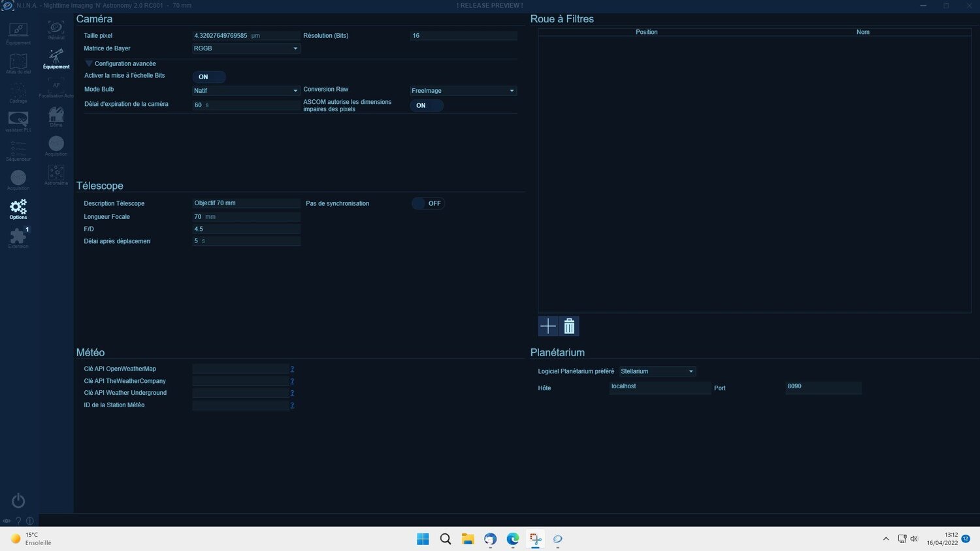This screenshot has height=551, width=980.
Task: Delete a filter with the trash icon
Action: [x=570, y=326]
